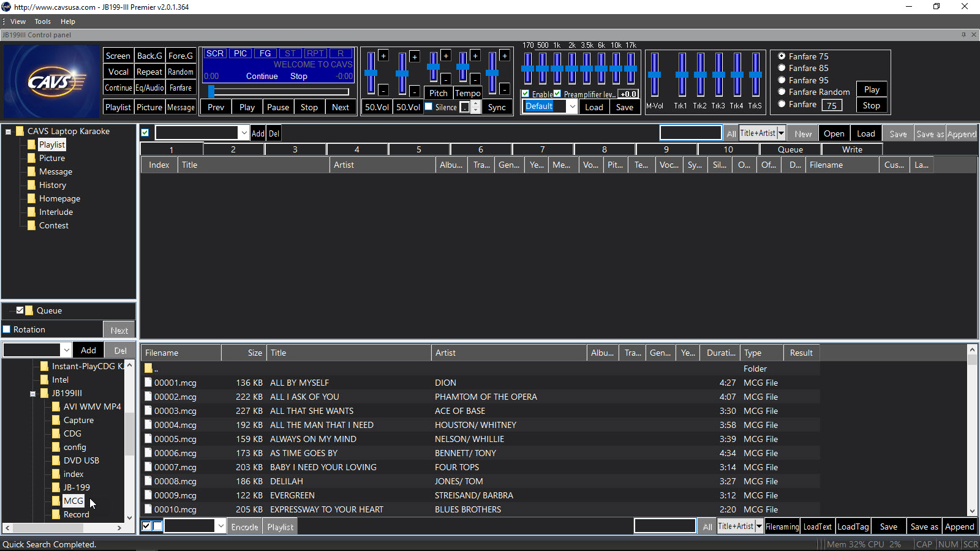The image size is (980, 551).
Task: Click the Silence spinner up arrow
Action: [476, 103]
